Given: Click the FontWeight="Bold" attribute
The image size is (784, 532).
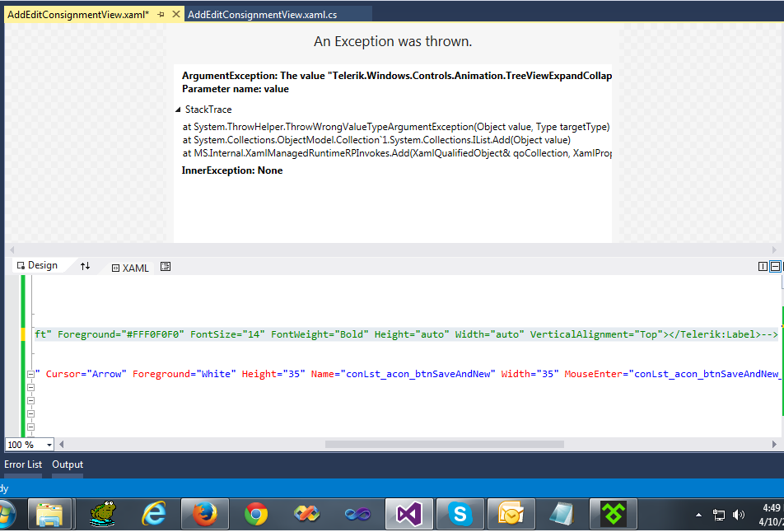Looking at the screenshot, I should click(320, 334).
